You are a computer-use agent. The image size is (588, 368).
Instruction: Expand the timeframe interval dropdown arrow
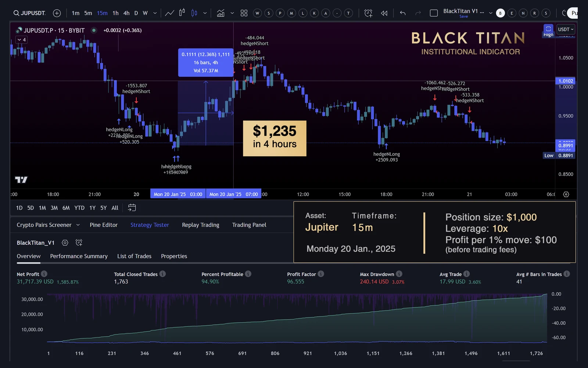(155, 13)
